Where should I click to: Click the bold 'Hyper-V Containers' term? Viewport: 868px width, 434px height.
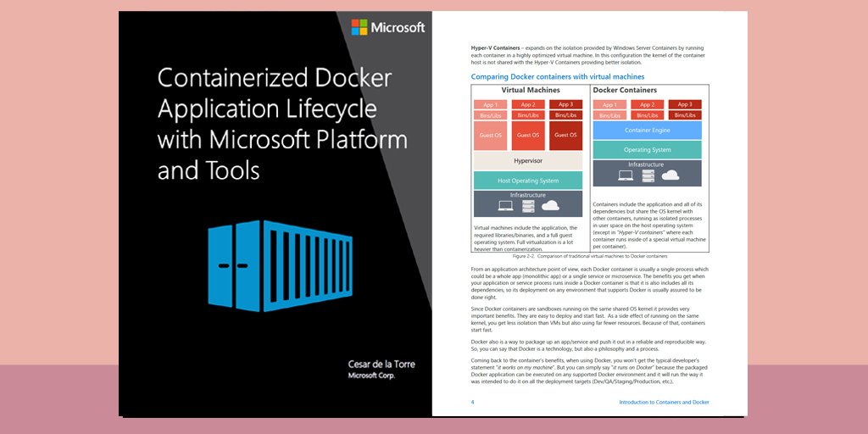(495, 48)
